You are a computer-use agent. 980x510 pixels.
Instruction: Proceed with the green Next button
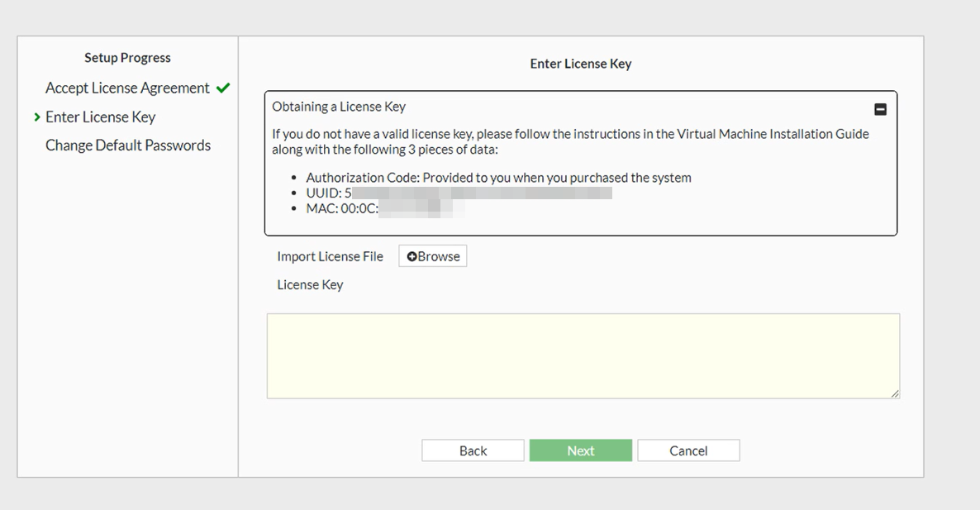tap(580, 450)
